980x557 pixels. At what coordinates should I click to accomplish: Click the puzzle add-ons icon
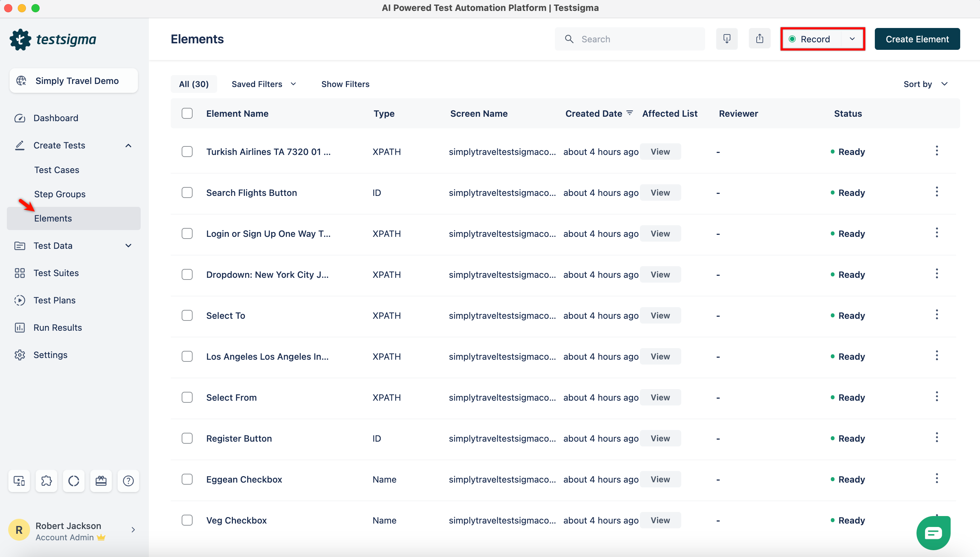coord(46,481)
